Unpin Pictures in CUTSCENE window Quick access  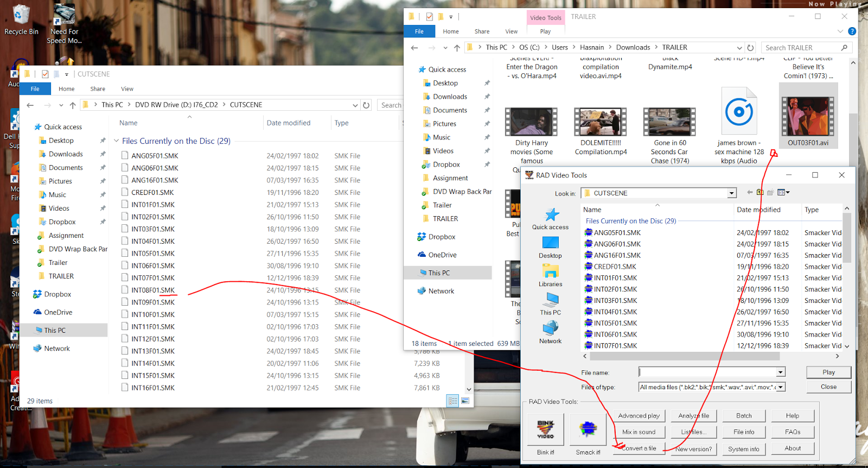103,181
